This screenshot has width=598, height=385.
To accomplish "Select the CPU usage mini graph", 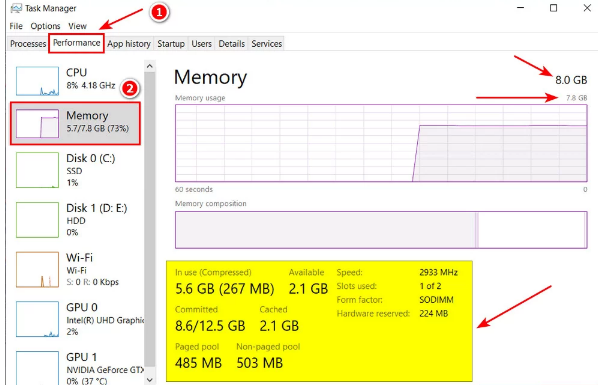I will 37,81.
